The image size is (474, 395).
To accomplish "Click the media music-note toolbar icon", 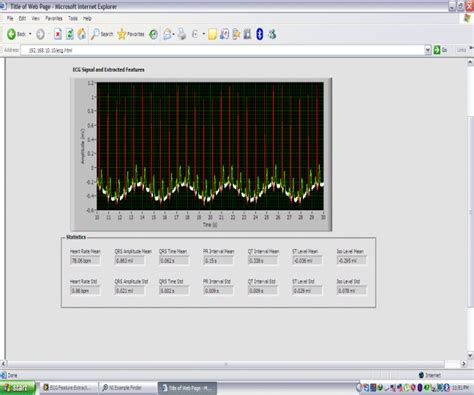I will pos(225,34).
